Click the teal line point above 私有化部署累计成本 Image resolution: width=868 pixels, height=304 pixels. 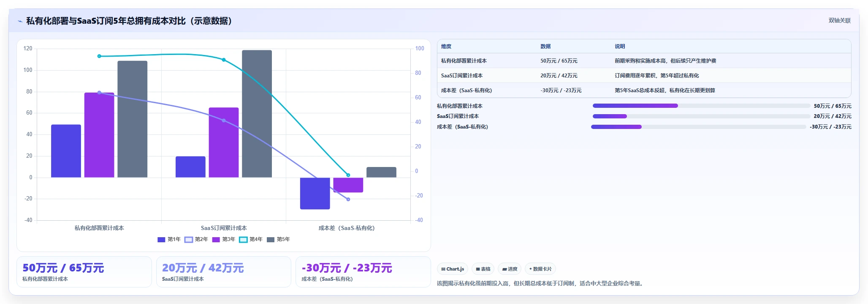[99, 56]
